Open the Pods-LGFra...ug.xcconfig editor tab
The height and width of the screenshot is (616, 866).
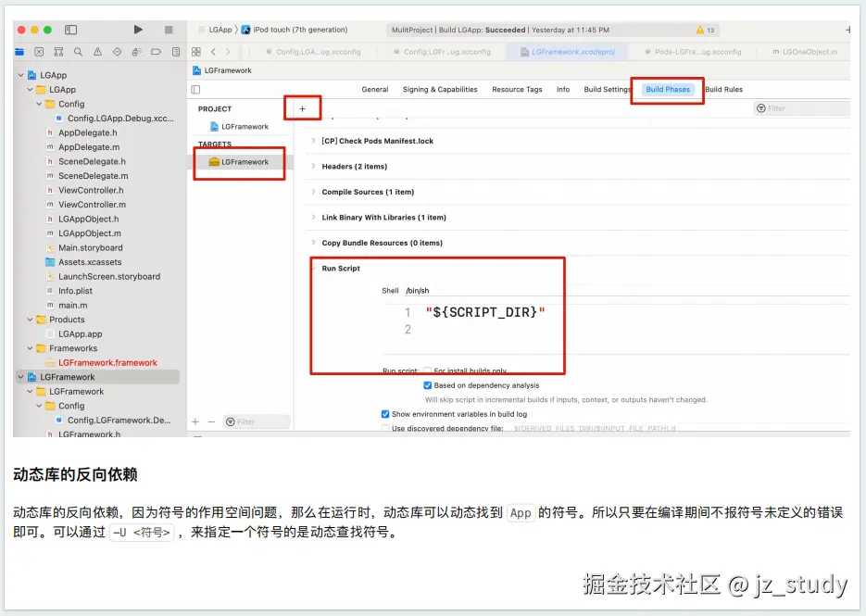693,52
